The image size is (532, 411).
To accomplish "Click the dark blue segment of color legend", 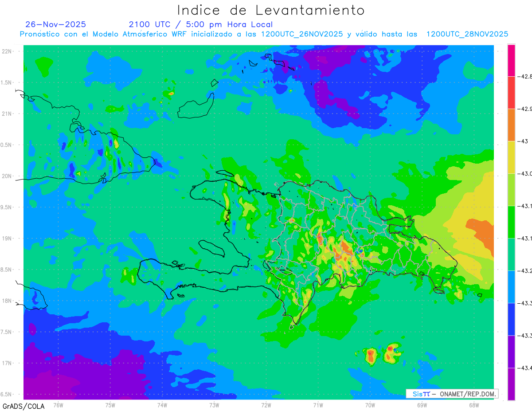I will (511, 319).
